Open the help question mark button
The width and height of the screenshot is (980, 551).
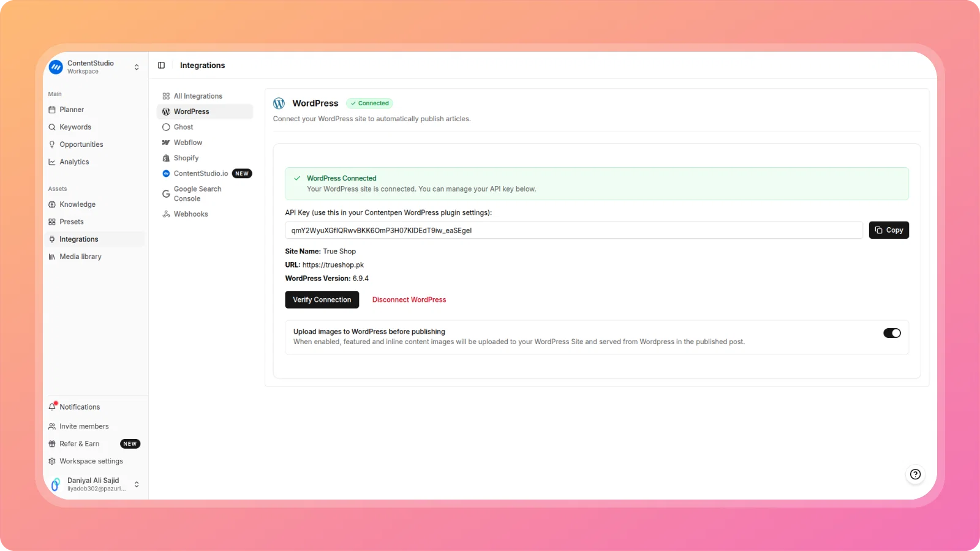coord(915,474)
